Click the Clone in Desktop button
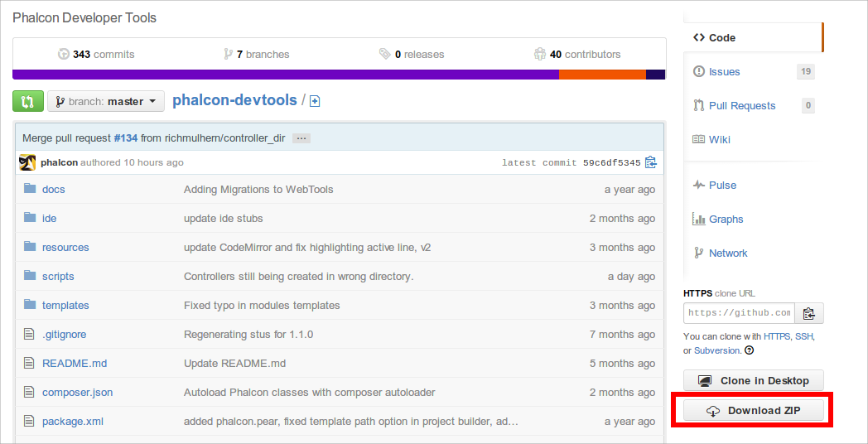Screen dimensions: 868x444 pos(754,380)
